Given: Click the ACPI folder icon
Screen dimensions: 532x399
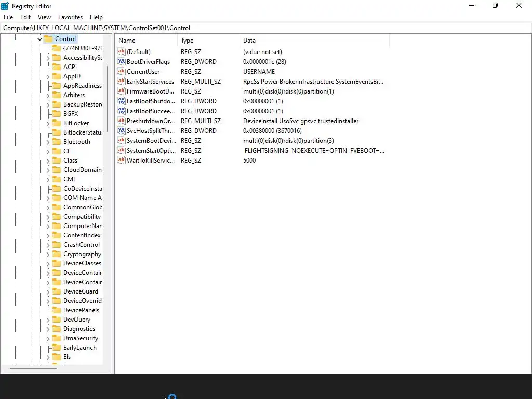Looking at the screenshot, I should tap(57, 67).
